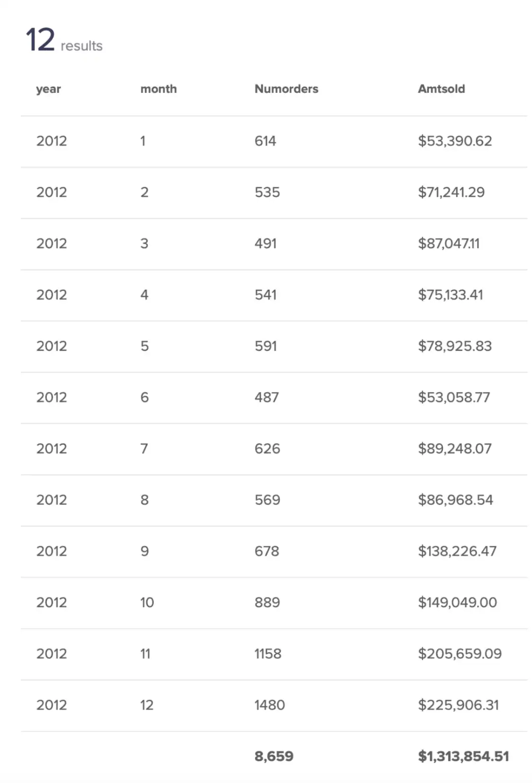The width and height of the screenshot is (532, 783).
Task: Select the $53,058.77 amount cell
Action: 454,397
